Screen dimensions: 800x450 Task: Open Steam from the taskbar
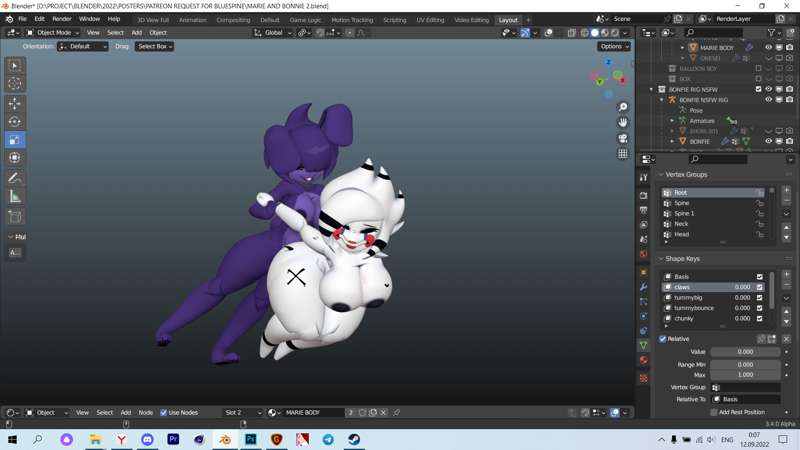[x=354, y=439]
